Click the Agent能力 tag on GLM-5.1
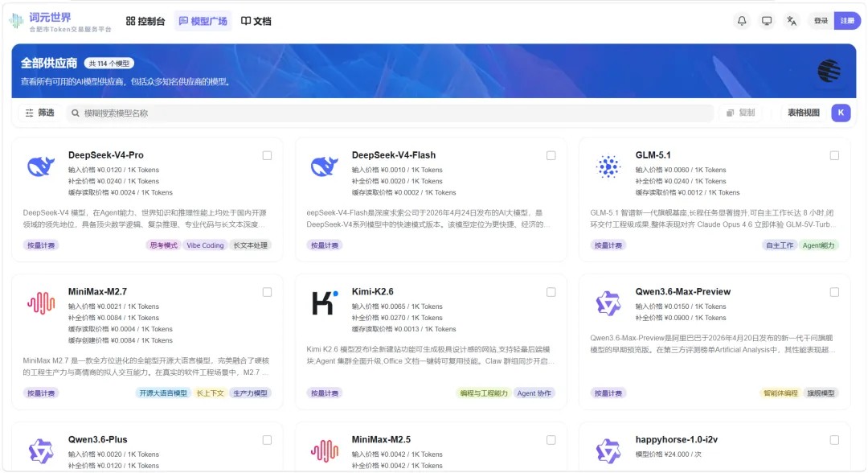The width and height of the screenshot is (868, 473). point(819,245)
